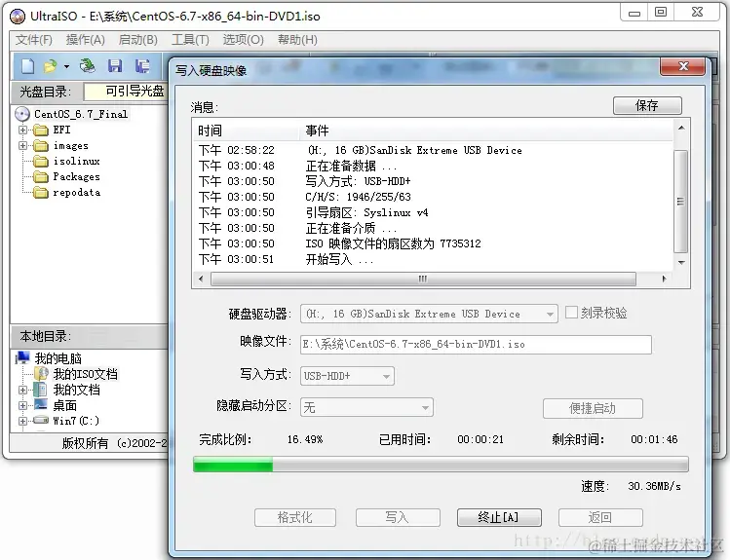Viewport: 730px width, 560px height.
Task: Select 桌面 in local tree
Action: (x=64, y=405)
